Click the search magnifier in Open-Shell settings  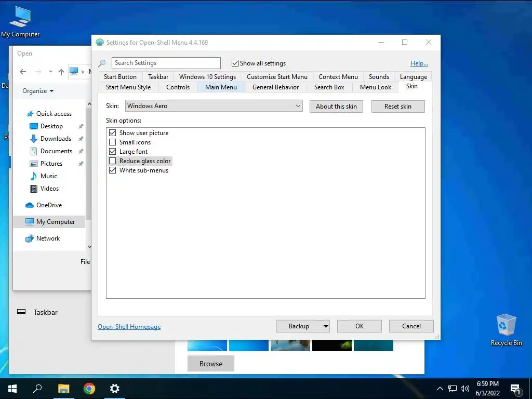tap(102, 63)
